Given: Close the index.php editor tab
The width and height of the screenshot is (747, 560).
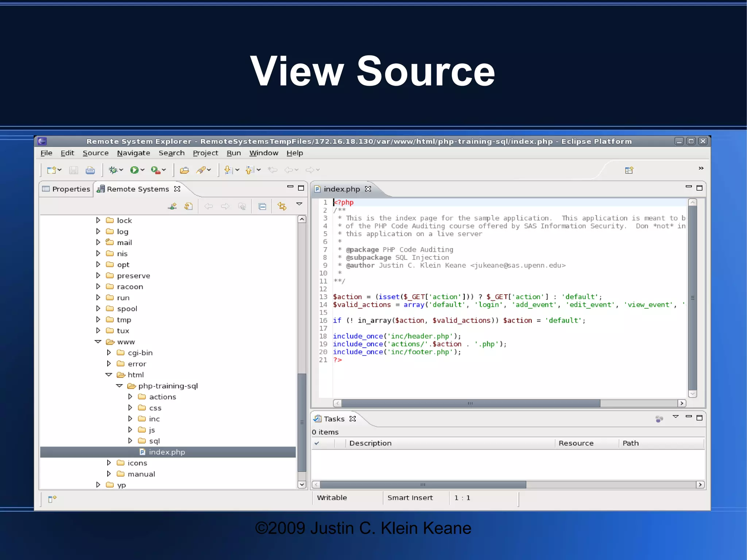Looking at the screenshot, I should [x=368, y=189].
